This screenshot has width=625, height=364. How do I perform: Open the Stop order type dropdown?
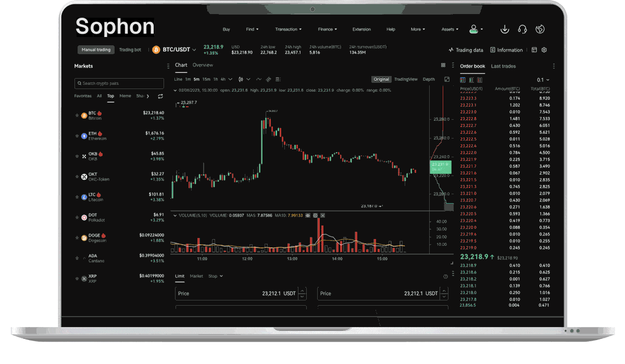coord(216,276)
